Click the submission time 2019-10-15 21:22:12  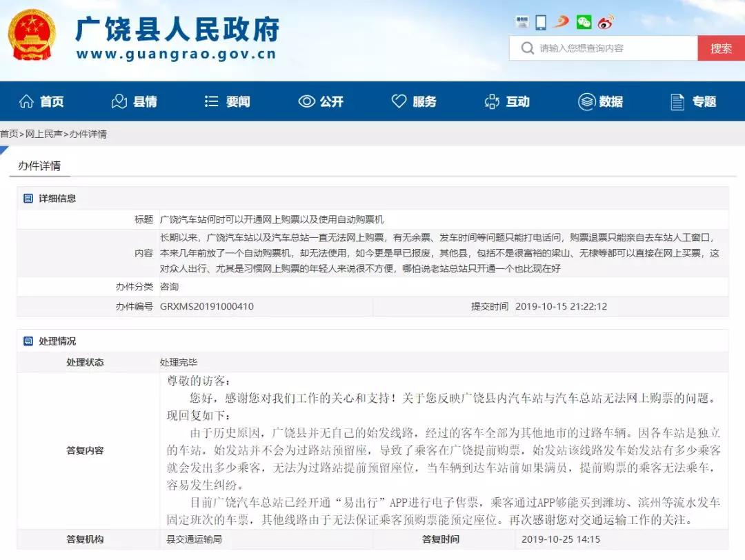pyautogui.click(x=561, y=306)
